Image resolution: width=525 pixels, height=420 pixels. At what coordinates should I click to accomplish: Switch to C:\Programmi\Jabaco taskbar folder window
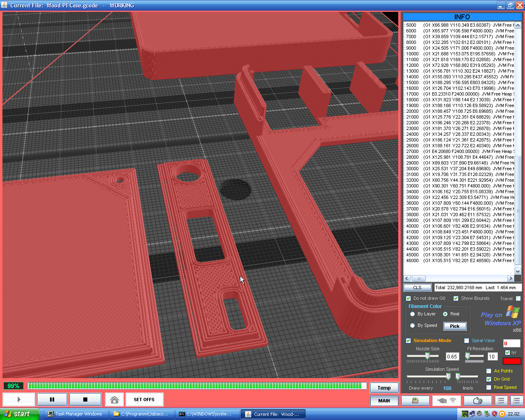[142, 414]
